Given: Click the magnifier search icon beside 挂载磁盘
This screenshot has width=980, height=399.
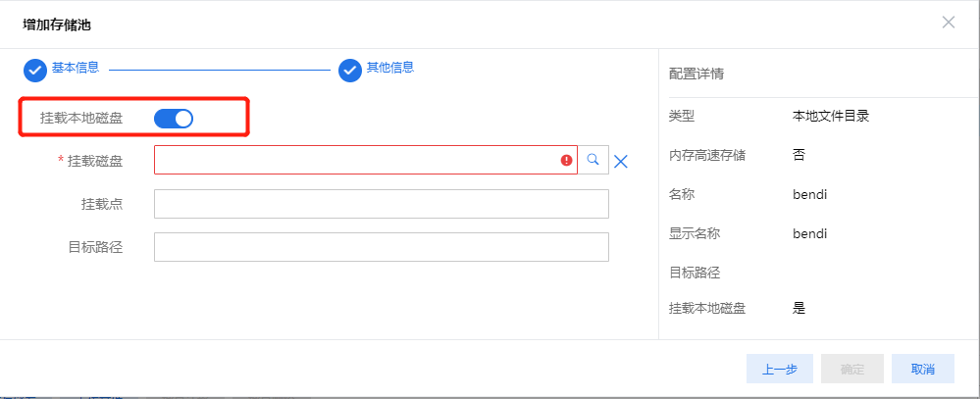Looking at the screenshot, I should (x=593, y=160).
